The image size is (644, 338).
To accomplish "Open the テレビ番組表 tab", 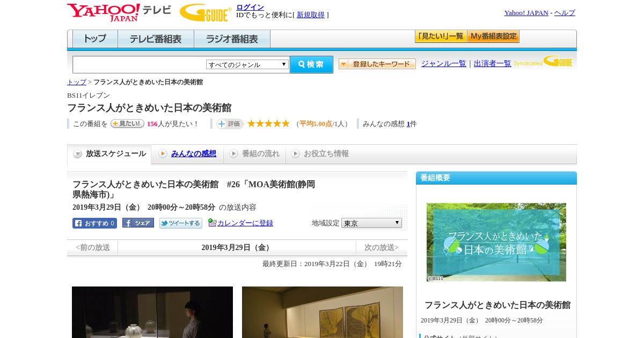I will pyautogui.click(x=156, y=39).
